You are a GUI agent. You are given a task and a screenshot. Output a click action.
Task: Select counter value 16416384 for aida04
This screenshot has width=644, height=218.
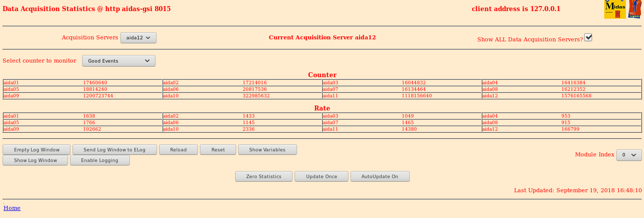pos(574,83)
